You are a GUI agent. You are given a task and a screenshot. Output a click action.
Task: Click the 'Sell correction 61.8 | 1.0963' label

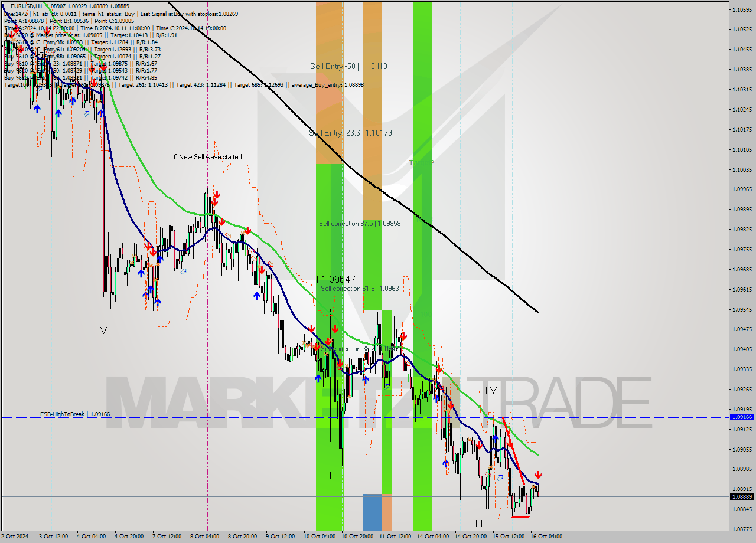[x=360, y=289]
